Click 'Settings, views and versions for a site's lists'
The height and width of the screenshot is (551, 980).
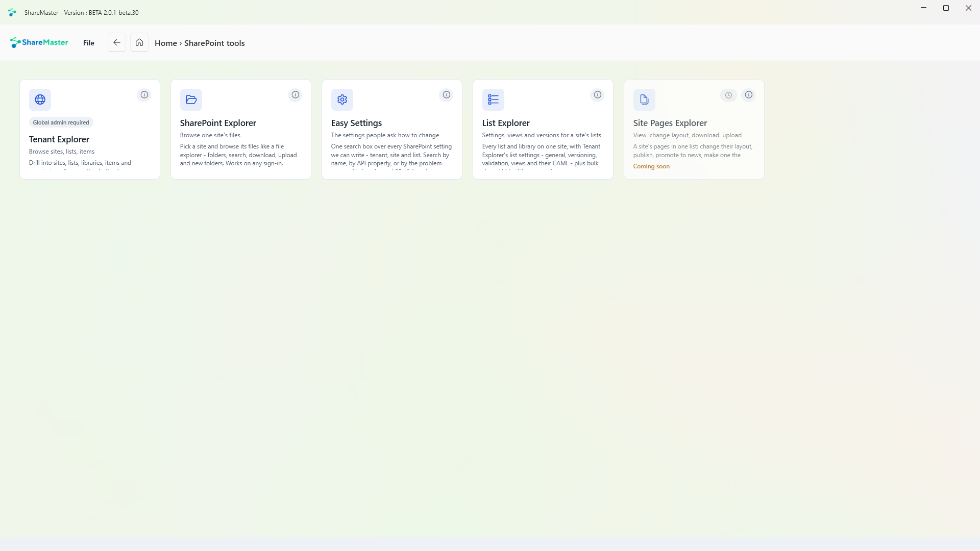(x=542, y=135)
